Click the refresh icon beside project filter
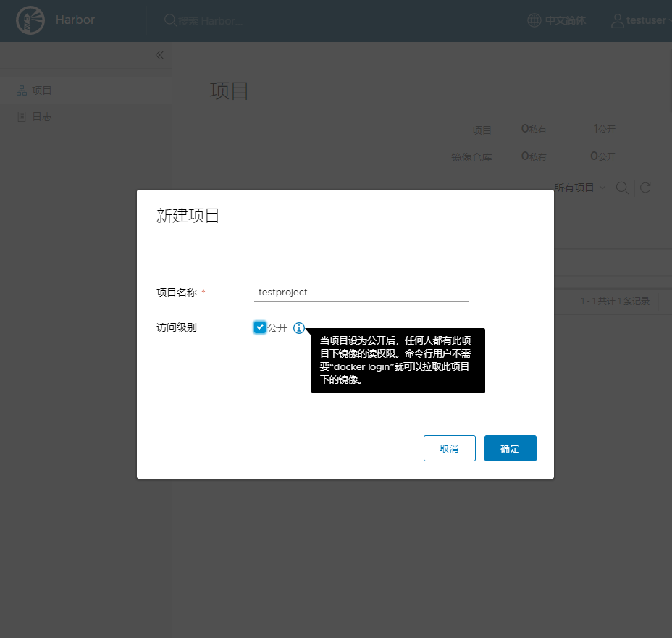672x638 pixels. pos(645,188)
